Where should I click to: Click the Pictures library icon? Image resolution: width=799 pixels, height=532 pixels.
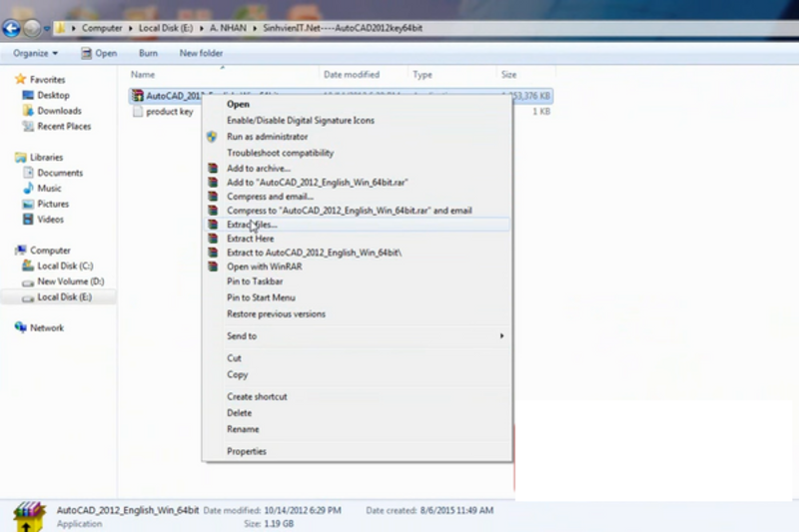pyautogui.click(x=28, y=205)
